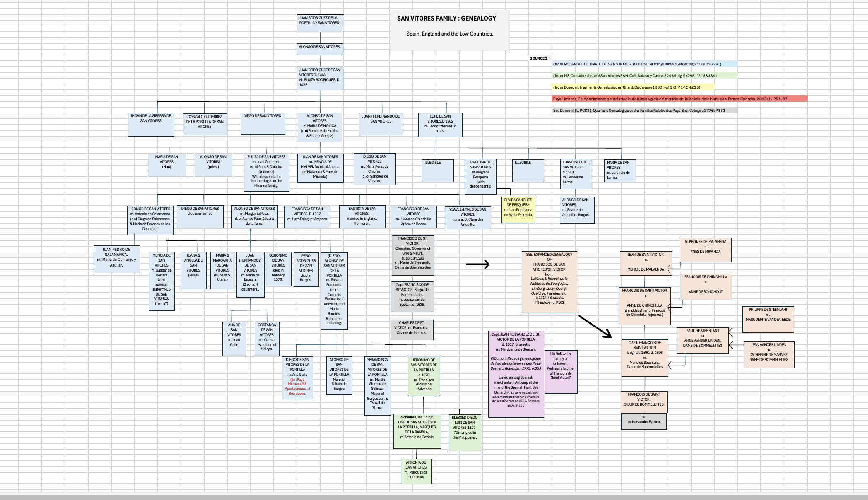
Task: Select the Lope de San Vitores box
Action: pyautogui.click(x=440, y=125)
